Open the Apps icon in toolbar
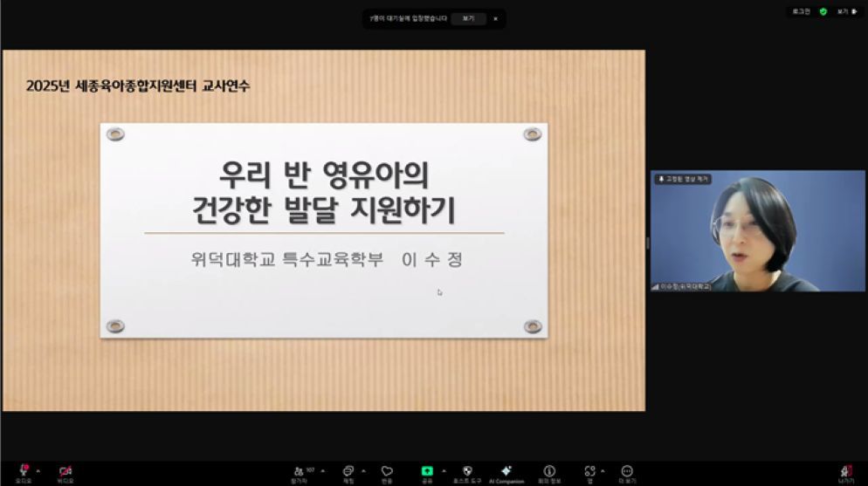Viewport: 868px width, 486px height. tap(590, 471)
